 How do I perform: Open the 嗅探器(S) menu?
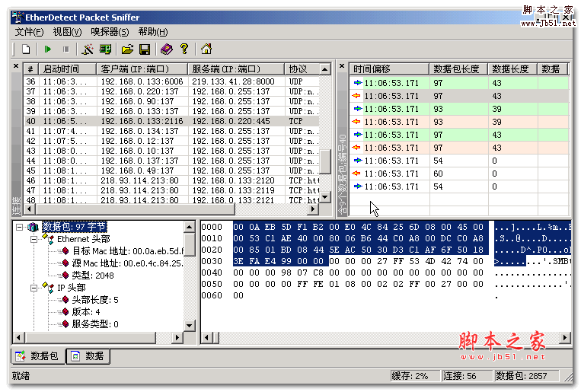[x=110, y=31]
